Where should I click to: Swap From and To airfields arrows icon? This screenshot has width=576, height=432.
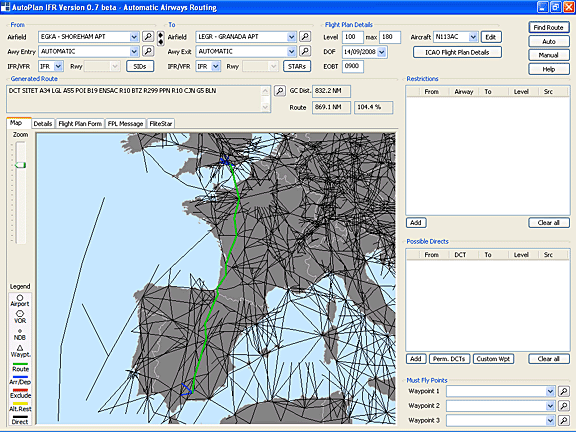tap(161, 39)
